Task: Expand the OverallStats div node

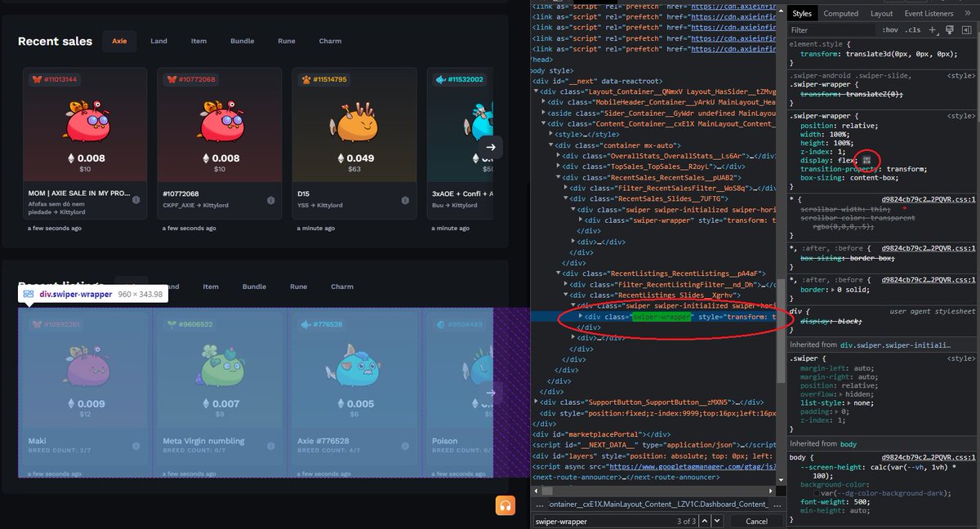Action: coord(559,155)
